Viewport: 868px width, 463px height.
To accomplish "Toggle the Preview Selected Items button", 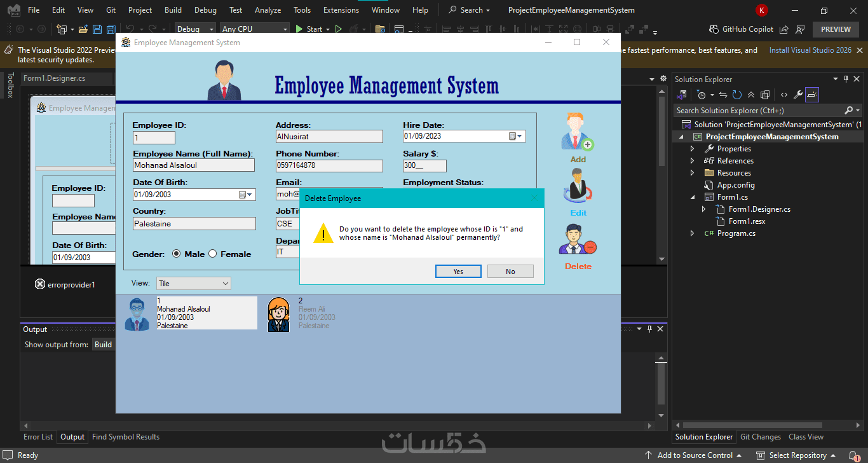I will tap(812, 95).
